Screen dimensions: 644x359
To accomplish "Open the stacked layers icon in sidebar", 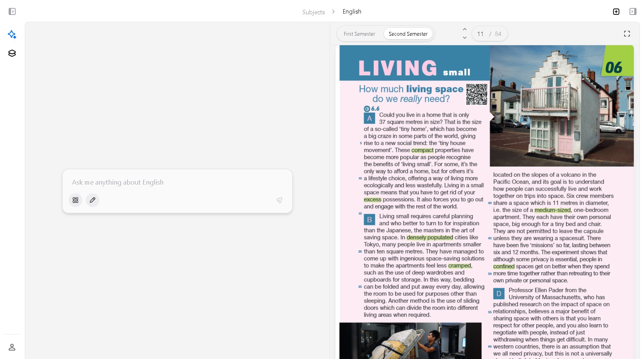I will pos(12,53).
